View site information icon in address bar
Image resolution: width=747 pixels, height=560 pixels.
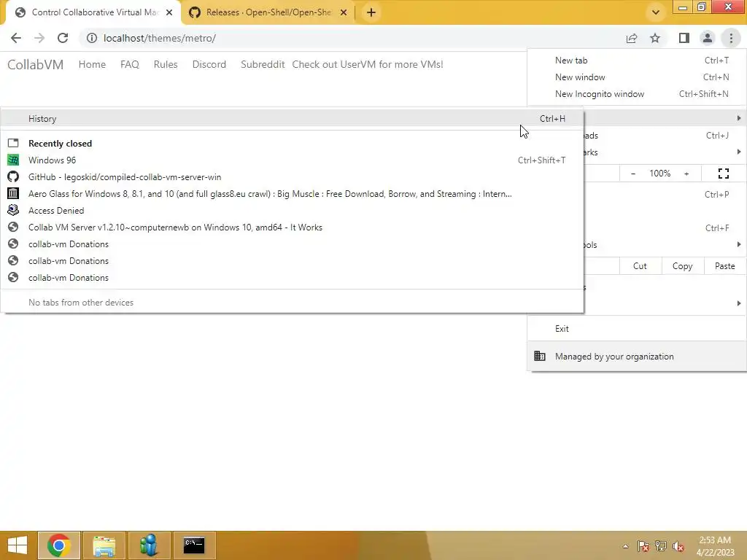[92, 38]
